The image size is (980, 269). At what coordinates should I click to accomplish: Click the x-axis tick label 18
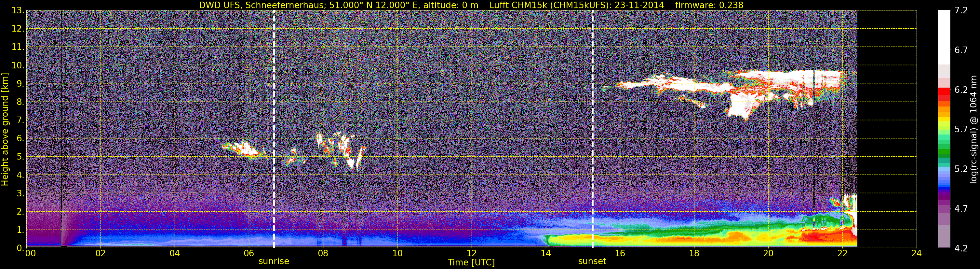click(694, 253)
